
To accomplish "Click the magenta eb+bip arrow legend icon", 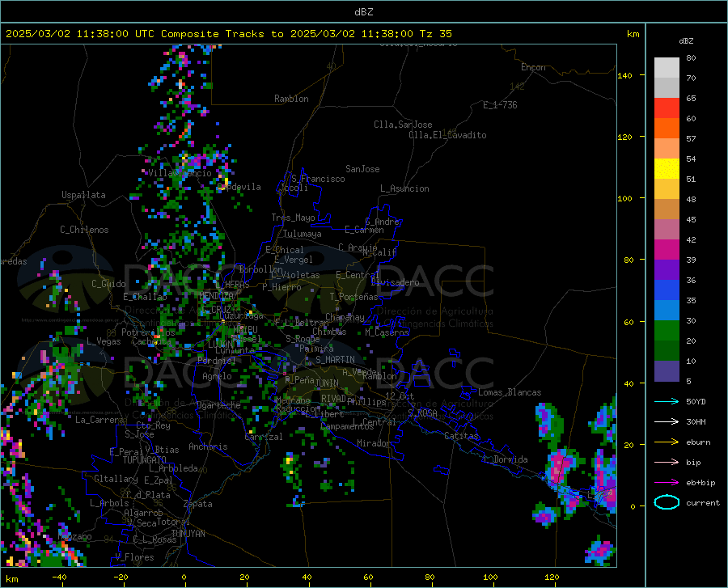I will [x=667, y=482].
